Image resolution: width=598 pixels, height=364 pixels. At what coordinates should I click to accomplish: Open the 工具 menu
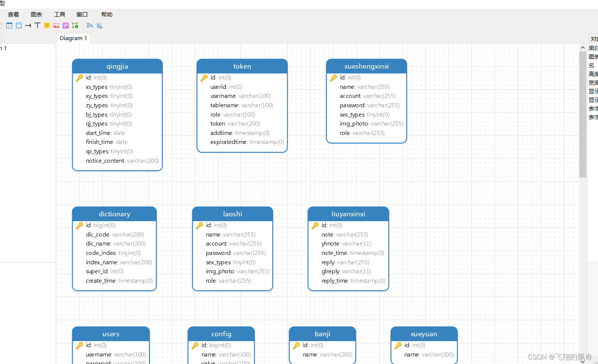[60, 14]
